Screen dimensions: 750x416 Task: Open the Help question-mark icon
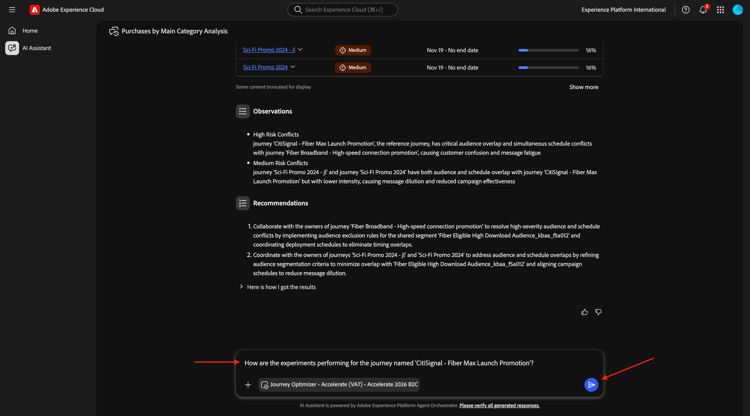point(685,10)
